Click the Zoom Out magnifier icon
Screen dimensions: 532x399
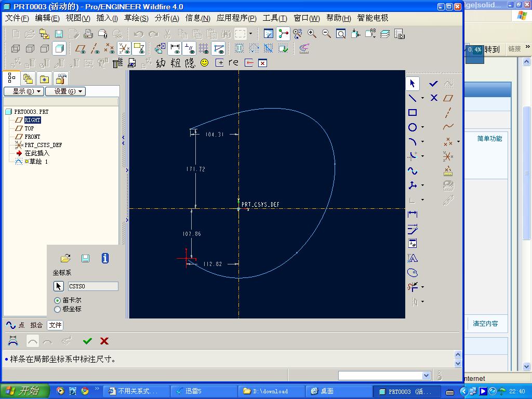(326, 34)
